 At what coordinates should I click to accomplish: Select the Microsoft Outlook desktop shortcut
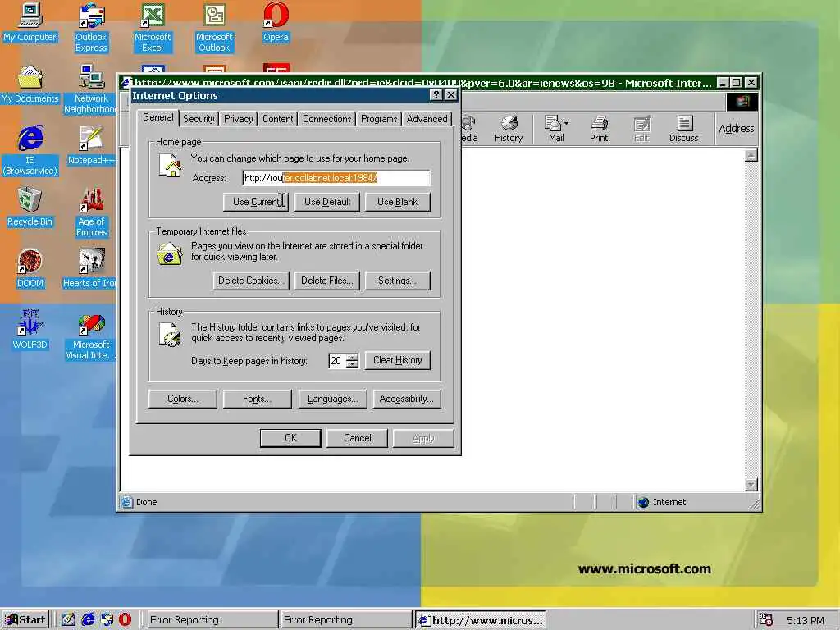point(214,28)
